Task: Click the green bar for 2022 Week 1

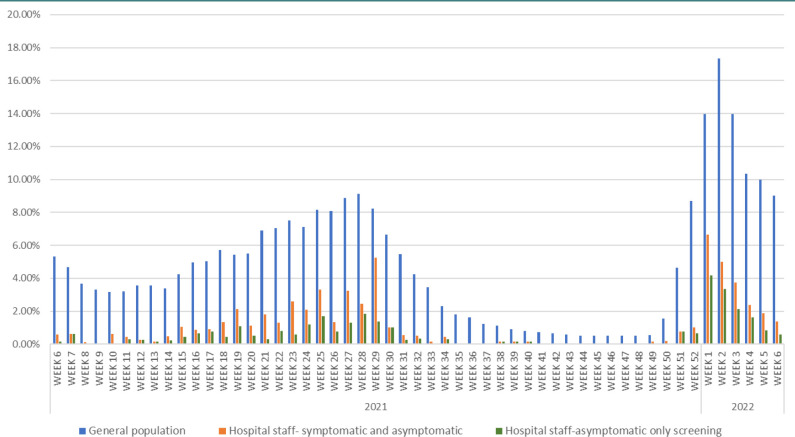Action: point(711,310)
